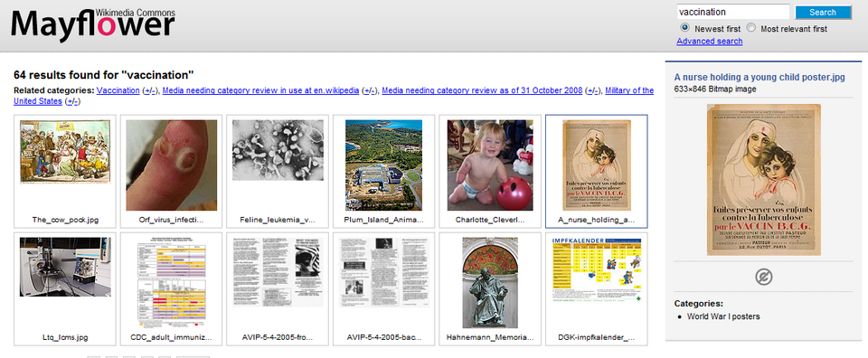Open the Plum_Island_Anima... aerial photo
Image resolution: width=868 pixels, height=358 pixels.
384,165
